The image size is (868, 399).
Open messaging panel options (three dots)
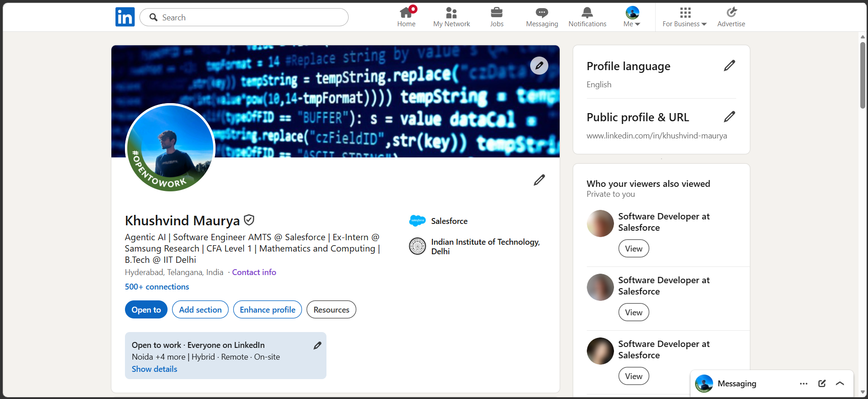pos(804,384)
